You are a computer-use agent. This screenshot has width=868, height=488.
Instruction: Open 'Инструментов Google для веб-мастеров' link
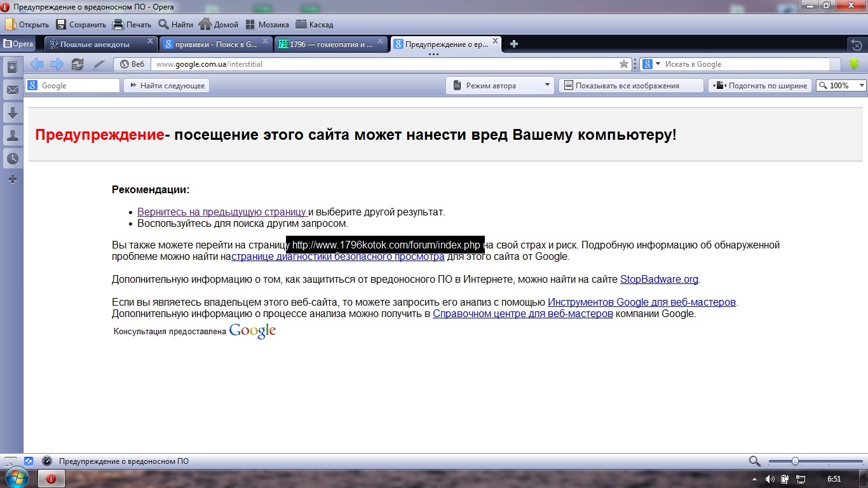(642, 302)
